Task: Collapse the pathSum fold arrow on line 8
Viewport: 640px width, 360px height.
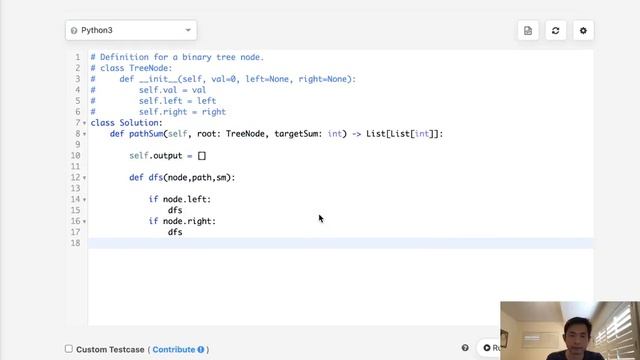Action: coord(84,134)
